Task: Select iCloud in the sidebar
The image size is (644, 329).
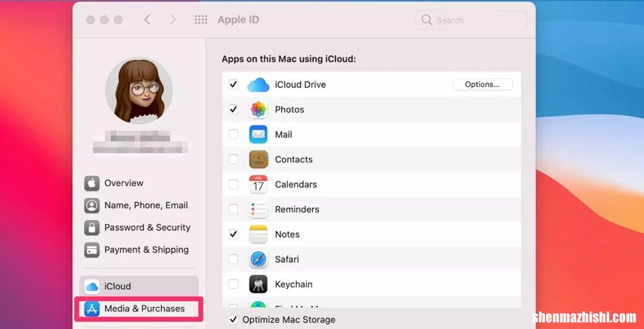Action: point(140,287)
